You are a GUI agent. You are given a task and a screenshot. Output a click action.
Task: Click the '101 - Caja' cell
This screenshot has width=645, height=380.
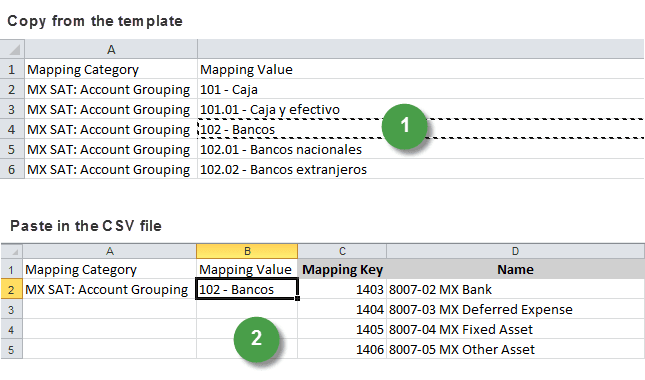click(x=421, y=89)
